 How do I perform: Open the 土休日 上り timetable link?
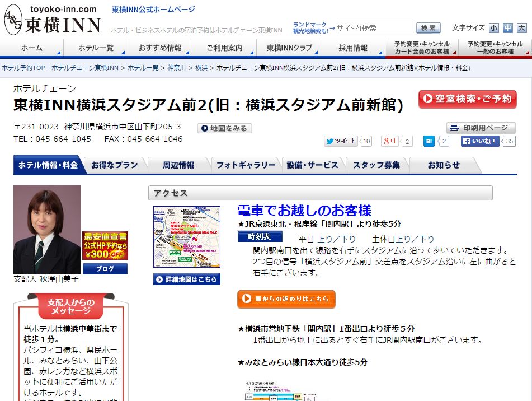coord(403,239)
